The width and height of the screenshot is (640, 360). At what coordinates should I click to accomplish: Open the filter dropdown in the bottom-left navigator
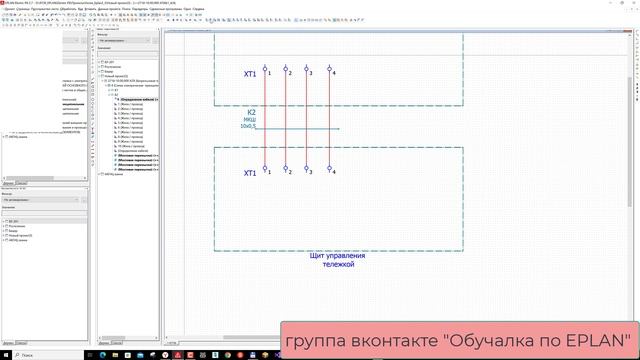pos(40,200)
